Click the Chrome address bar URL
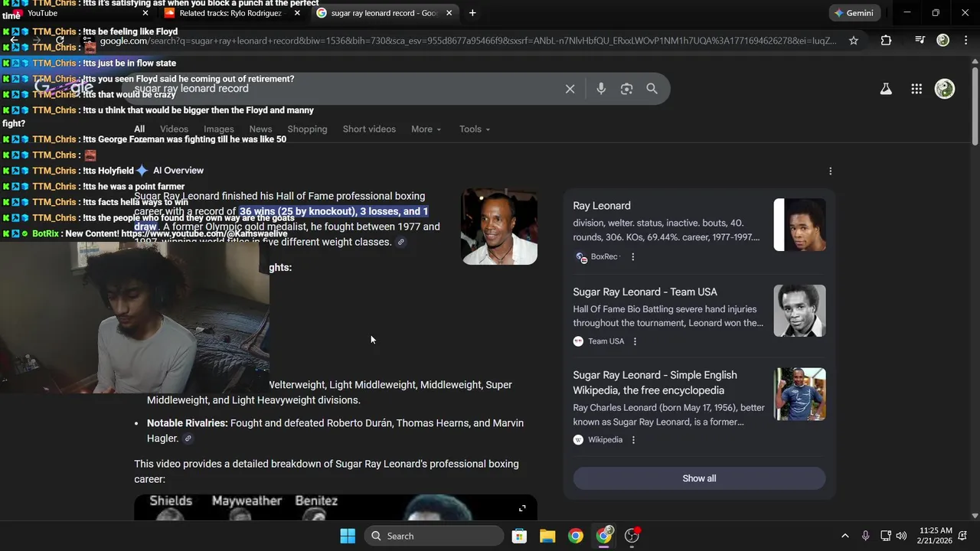This screenshot has width=980, height=551. pyautogui.click(x=467, y=41)
